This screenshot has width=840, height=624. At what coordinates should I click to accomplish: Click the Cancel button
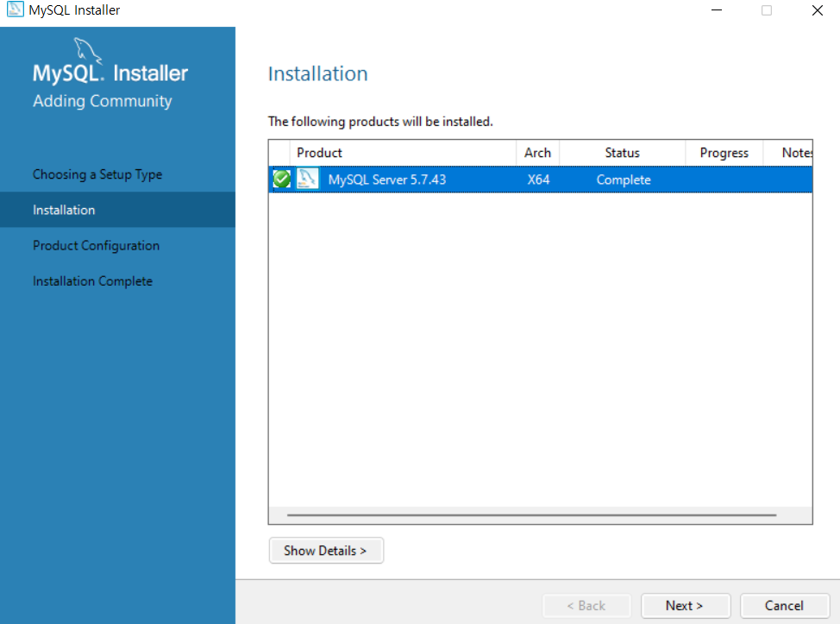[784, 606]
